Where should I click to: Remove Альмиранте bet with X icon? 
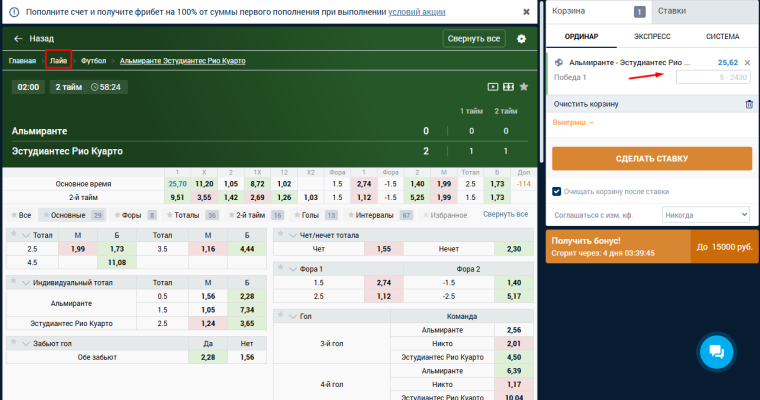pos(747,63)
